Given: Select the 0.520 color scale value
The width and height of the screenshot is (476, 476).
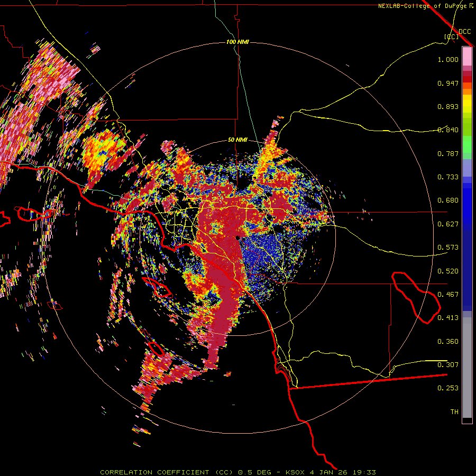Looking at the screenshot, I should (448, 271).
